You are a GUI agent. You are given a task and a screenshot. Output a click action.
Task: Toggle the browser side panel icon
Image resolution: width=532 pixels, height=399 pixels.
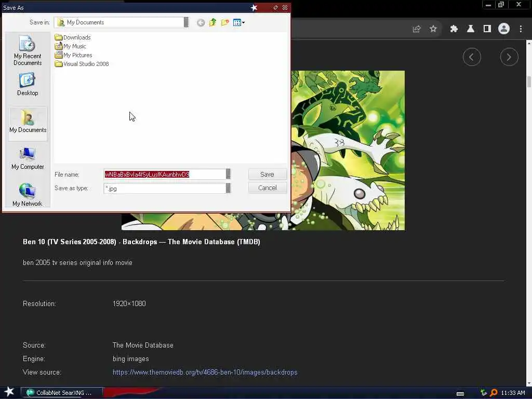tap(487, 29)
